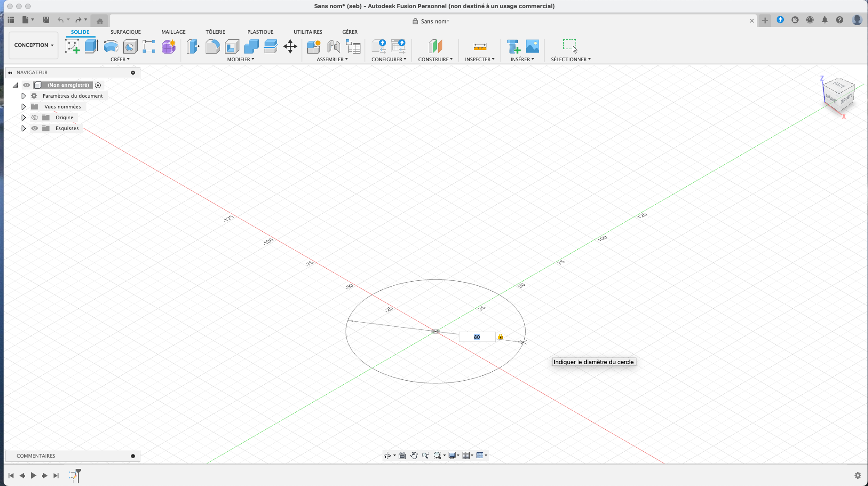This screenshot has width=868, height=486.
Task: Switch to the SURFACIQUE tab
Action: (x=126, y=32)
